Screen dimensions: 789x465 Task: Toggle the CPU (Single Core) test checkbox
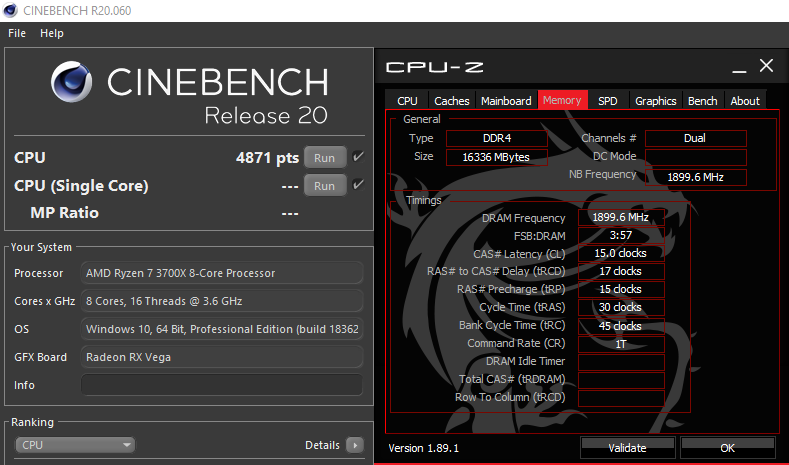[358, 185]
